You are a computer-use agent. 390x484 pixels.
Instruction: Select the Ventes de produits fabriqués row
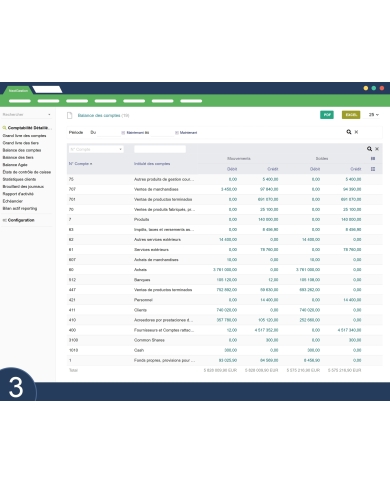(x=225, y=209)
